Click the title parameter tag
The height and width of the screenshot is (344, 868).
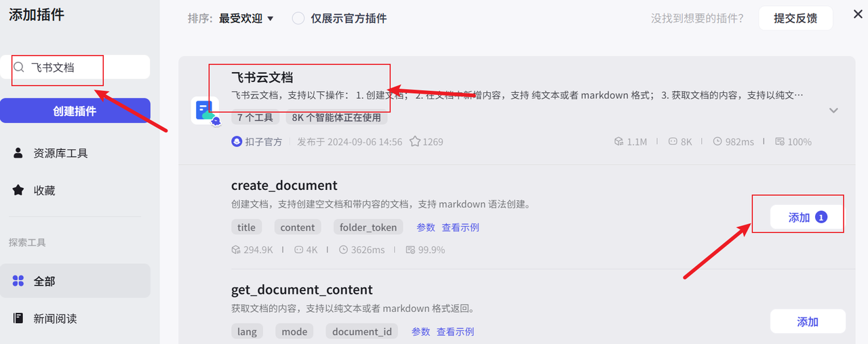(247, 227)
